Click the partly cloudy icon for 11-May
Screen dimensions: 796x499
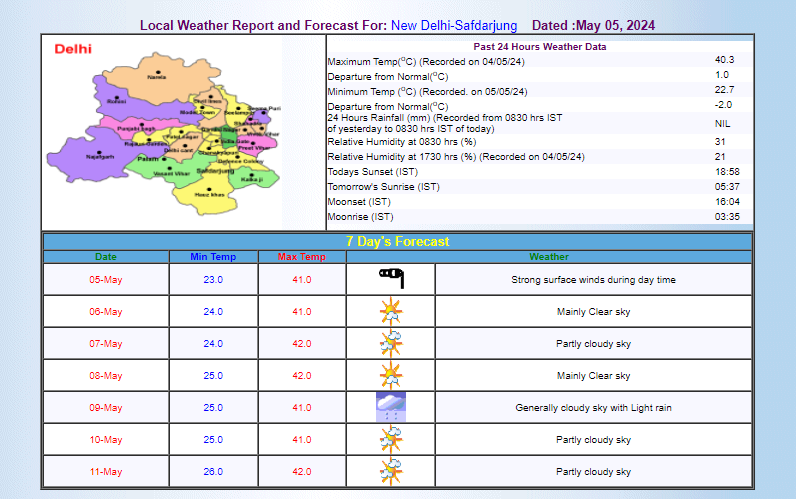391,472
